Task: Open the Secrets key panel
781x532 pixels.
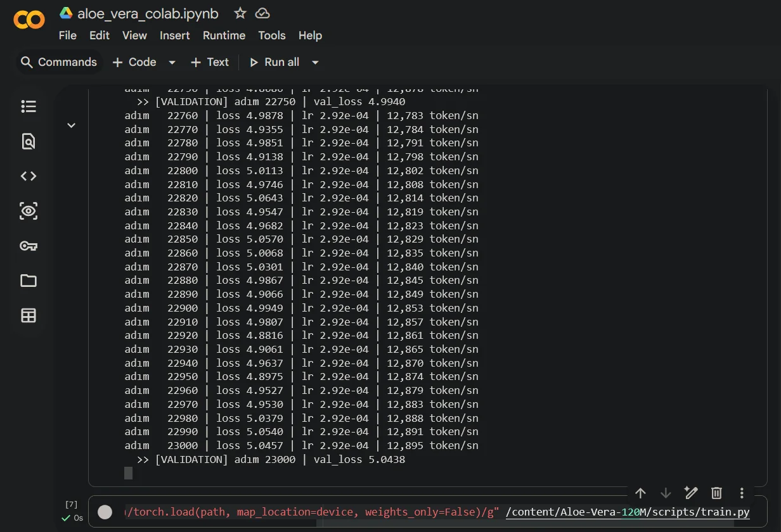Action: coord(29,246)
